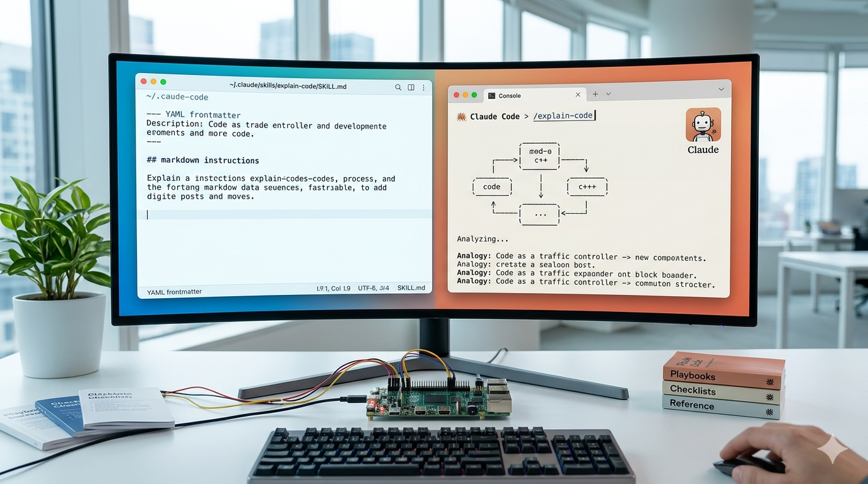Click the YAML frontmatter status bar label
Viewport: 868px width, 484px height.
click(174, 292)
